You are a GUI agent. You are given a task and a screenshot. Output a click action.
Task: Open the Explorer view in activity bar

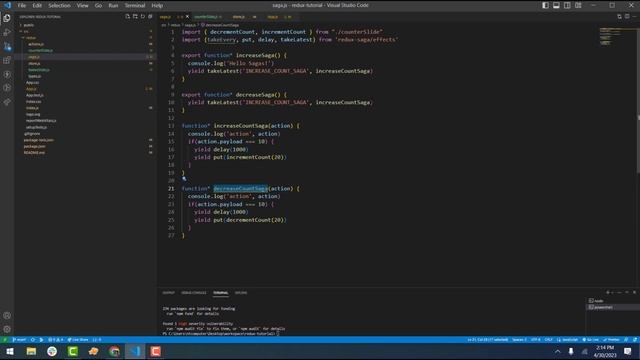coord(7,18)
